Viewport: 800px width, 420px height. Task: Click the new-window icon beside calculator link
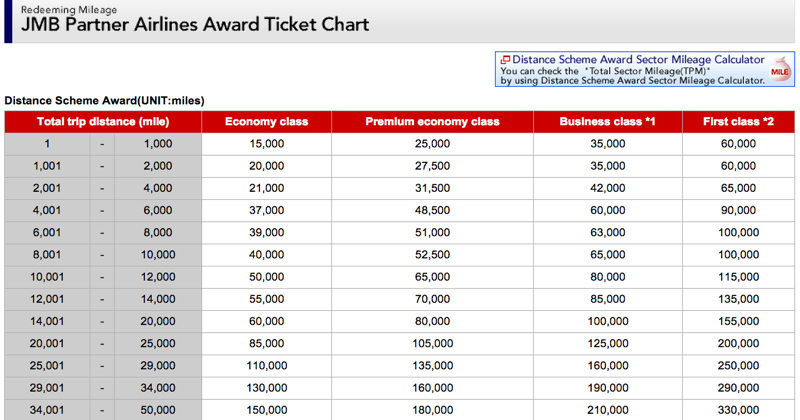505,60
